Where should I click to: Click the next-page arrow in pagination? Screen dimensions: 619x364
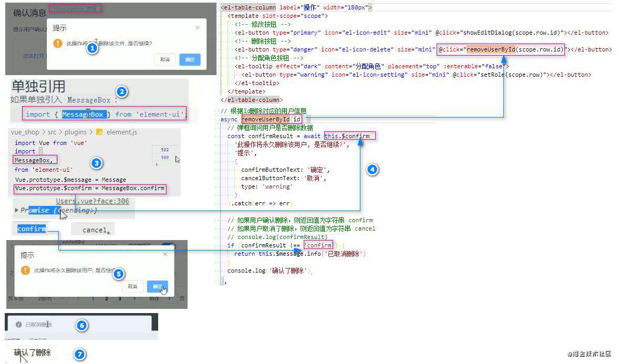click(135, 299)
